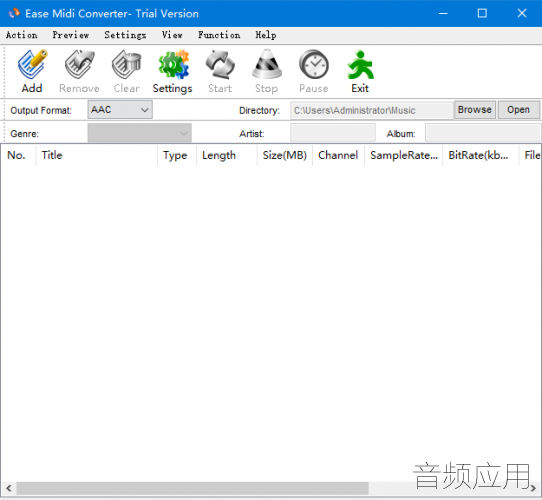Open the Help menu
This screenshot has width=542, height=500.
click(x=265, y=35)
